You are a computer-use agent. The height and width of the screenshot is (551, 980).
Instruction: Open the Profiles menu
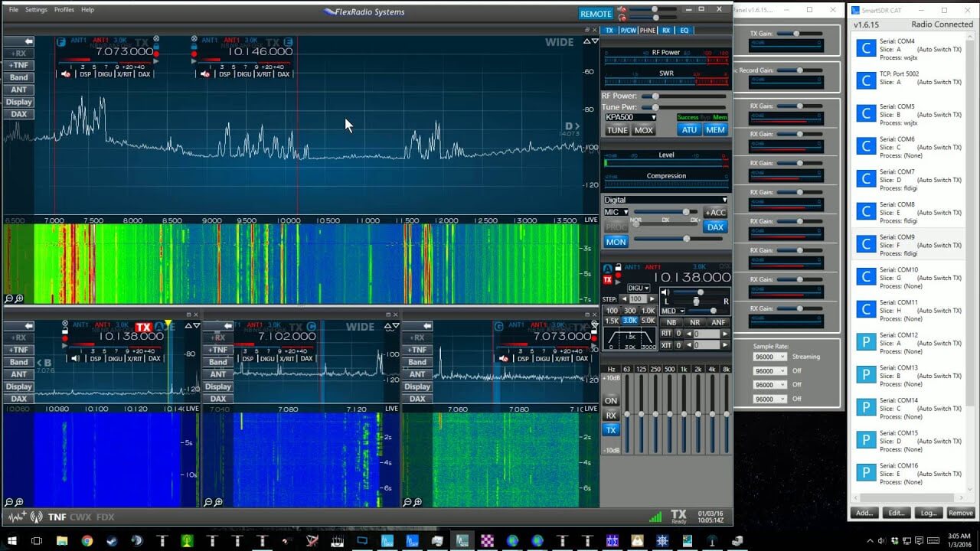[64, 9]
